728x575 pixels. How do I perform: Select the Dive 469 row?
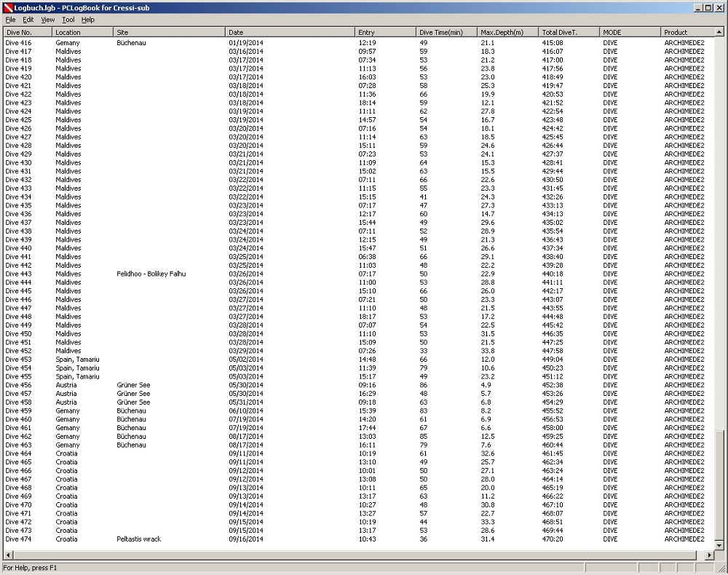click(359, 496)
